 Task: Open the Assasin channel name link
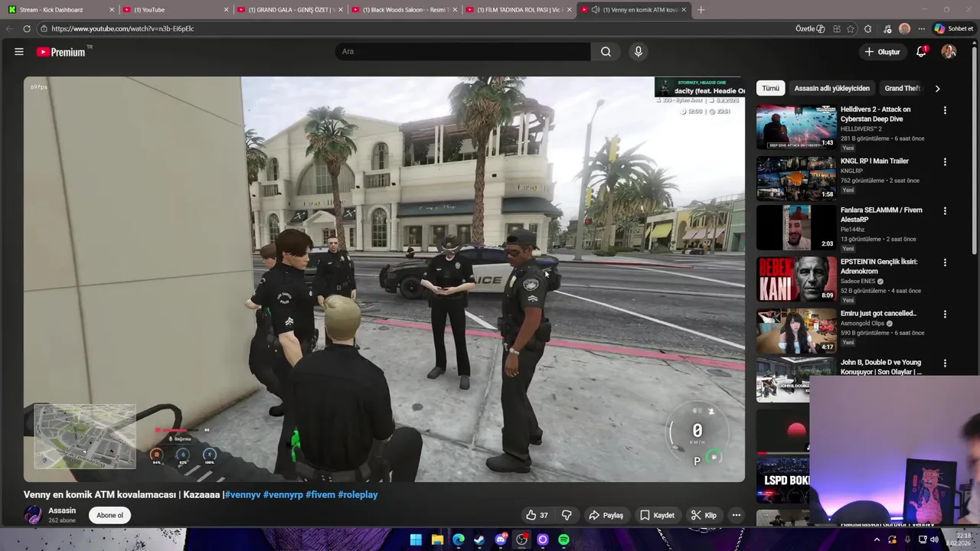pos(62,510)
